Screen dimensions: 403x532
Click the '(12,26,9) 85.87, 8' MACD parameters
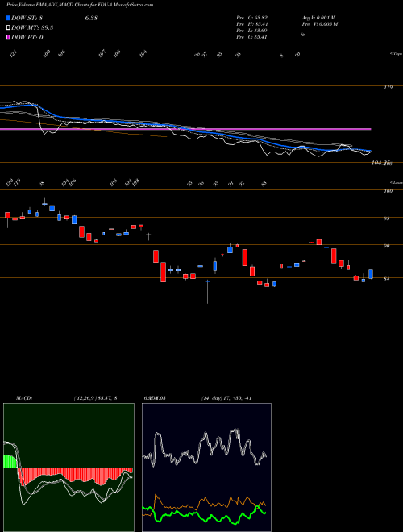pyautogui.click(x=95, y=398)
